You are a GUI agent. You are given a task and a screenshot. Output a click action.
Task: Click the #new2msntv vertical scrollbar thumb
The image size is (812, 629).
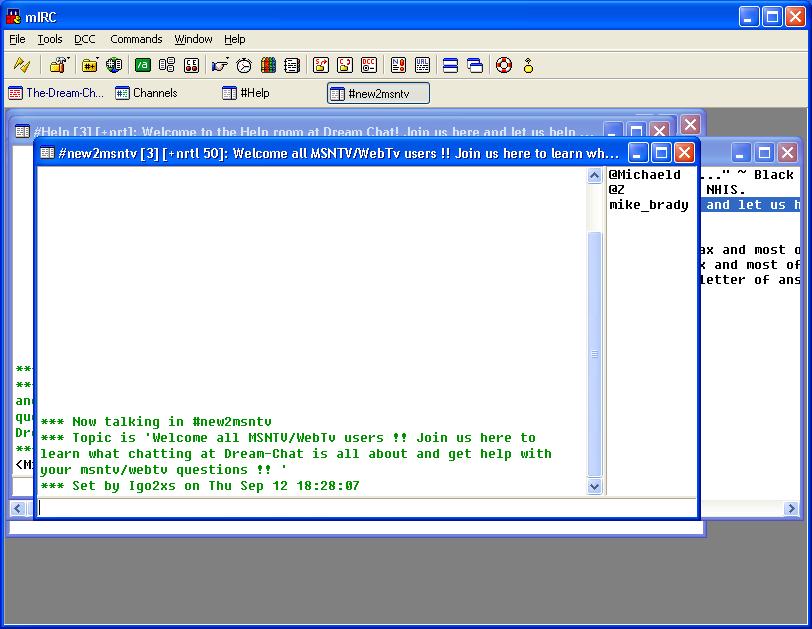[594, 354]
